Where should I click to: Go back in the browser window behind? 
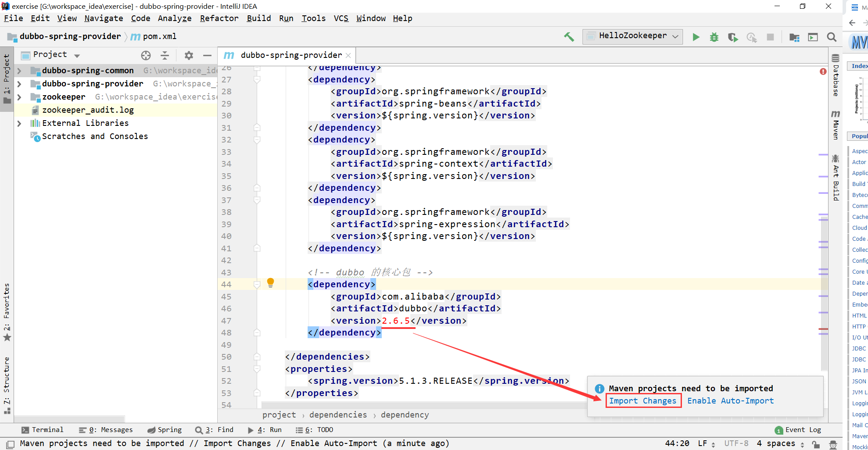pos(852,23)
